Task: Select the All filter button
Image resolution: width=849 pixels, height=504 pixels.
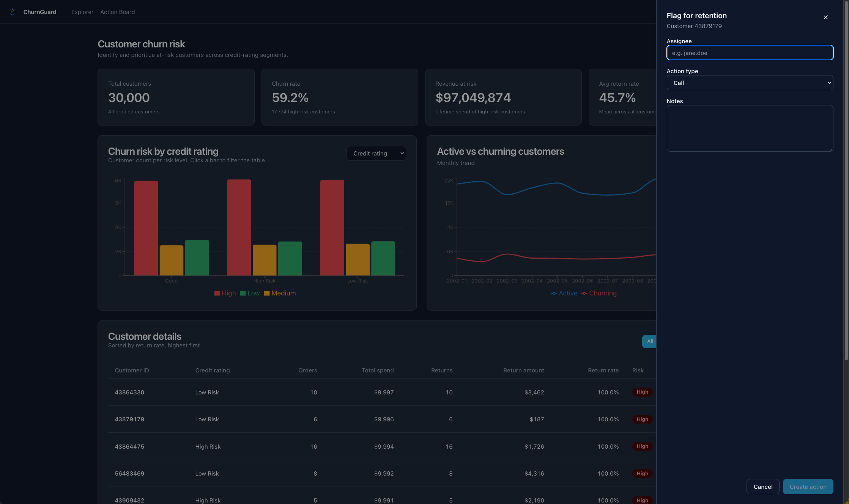Action: (x=649, y=341)
